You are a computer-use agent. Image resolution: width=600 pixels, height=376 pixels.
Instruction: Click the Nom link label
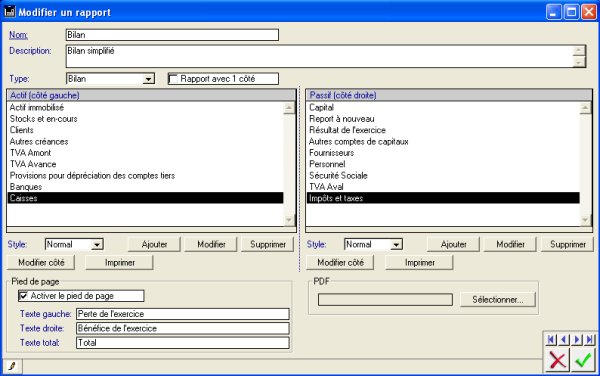point(18,35)
